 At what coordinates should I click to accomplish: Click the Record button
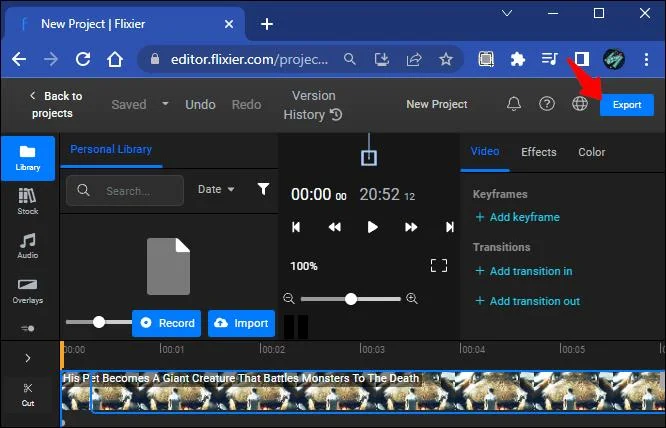pyautogui.click(x=166, y=323)
